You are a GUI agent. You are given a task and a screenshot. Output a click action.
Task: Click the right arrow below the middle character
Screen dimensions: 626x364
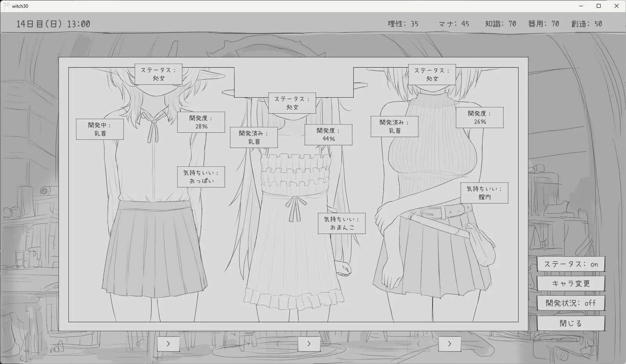click(x=309, y=344)
